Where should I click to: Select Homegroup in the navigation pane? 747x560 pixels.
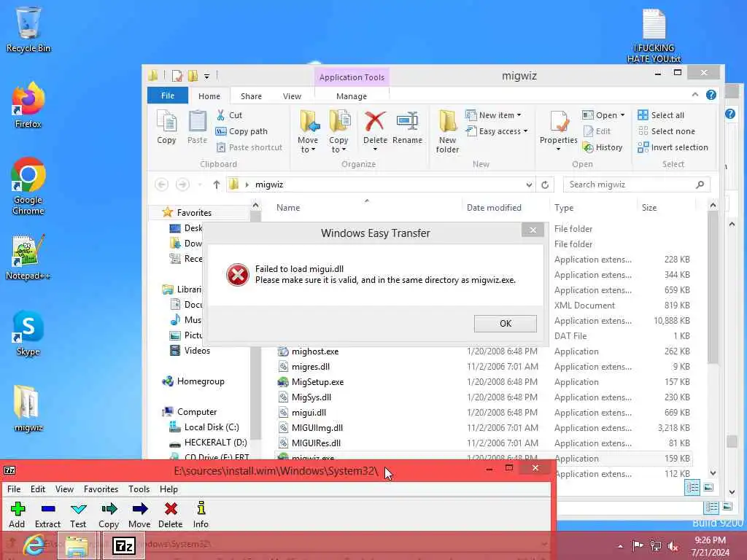pyautogui.click(x=201, y=381)
